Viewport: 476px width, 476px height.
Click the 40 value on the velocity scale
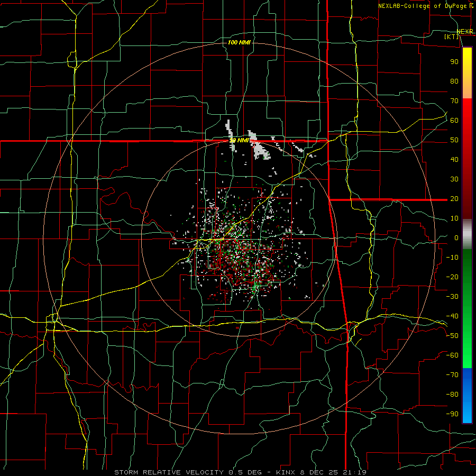click(454, 159)
